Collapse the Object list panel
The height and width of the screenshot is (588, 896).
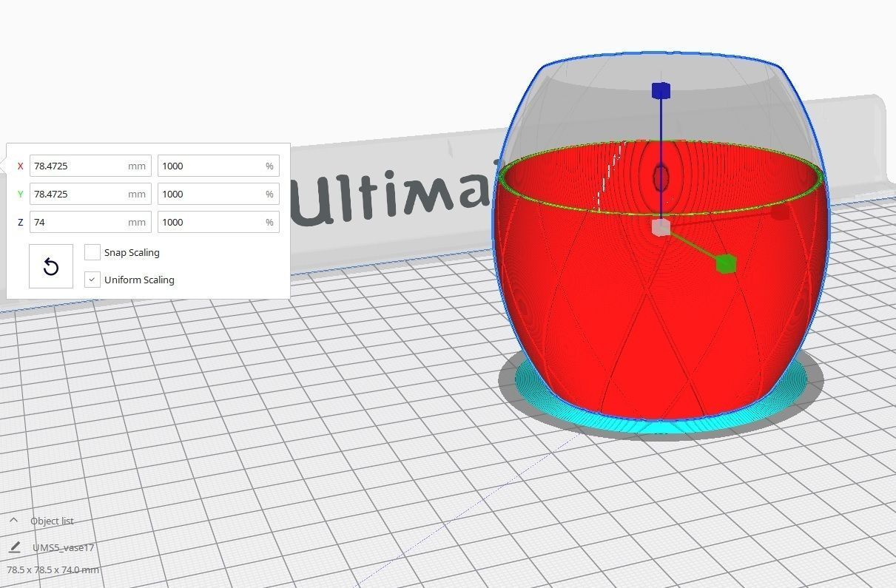13,521
